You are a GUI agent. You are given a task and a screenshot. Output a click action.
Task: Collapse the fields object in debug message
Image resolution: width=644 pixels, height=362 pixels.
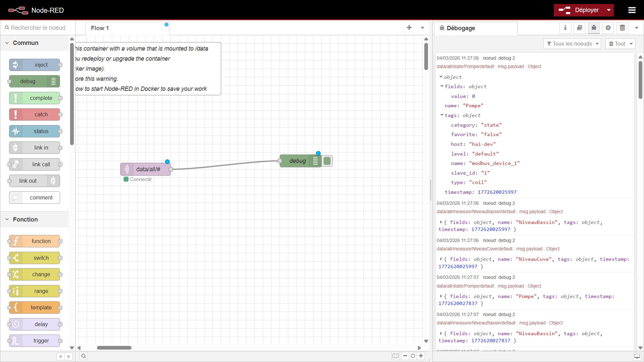[442, 86]
